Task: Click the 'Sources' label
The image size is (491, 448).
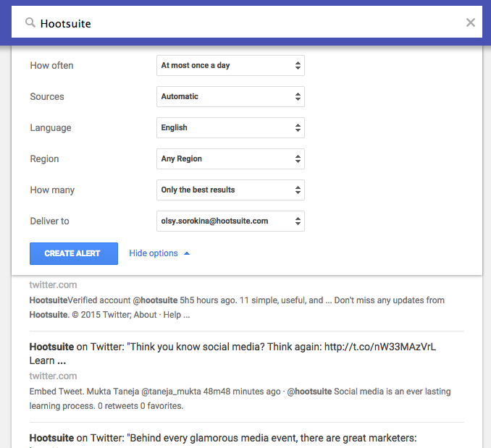Action: [x=47, y=97]
